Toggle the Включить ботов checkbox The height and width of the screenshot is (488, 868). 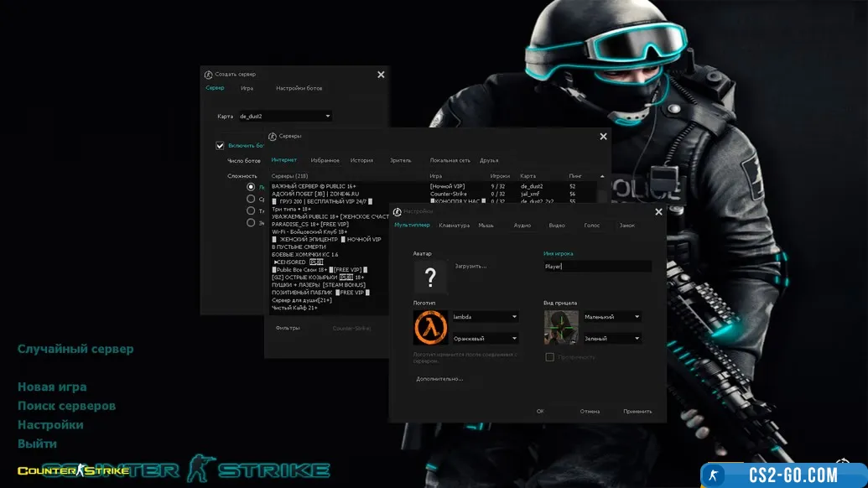(221, 145)
